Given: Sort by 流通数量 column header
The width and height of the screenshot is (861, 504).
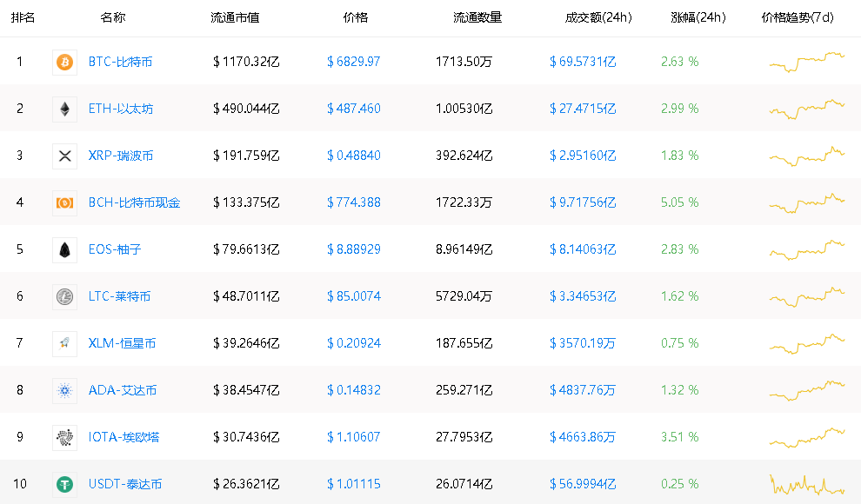Looking at the screenshot, I should point(477,17).
